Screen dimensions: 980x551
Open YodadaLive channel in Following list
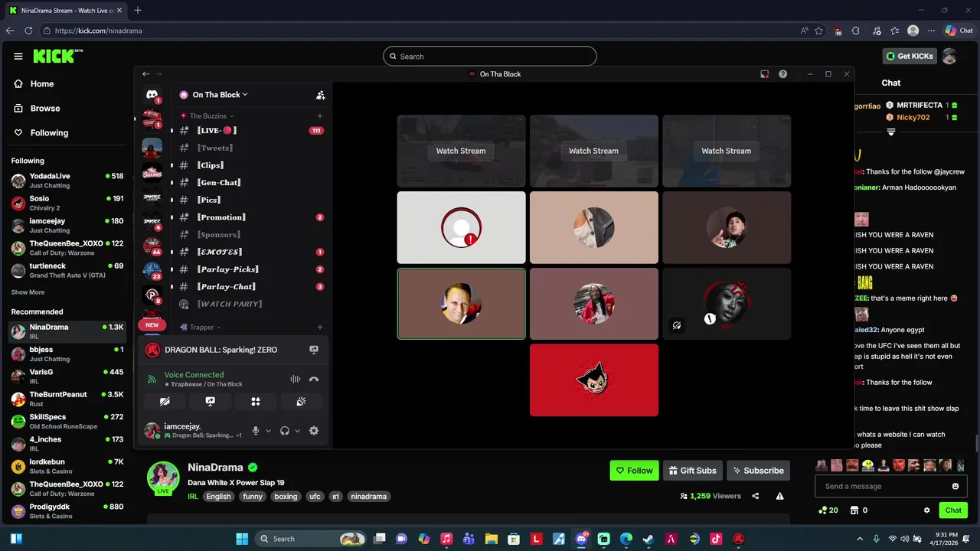pyautogui.click(x=67, y=180)
